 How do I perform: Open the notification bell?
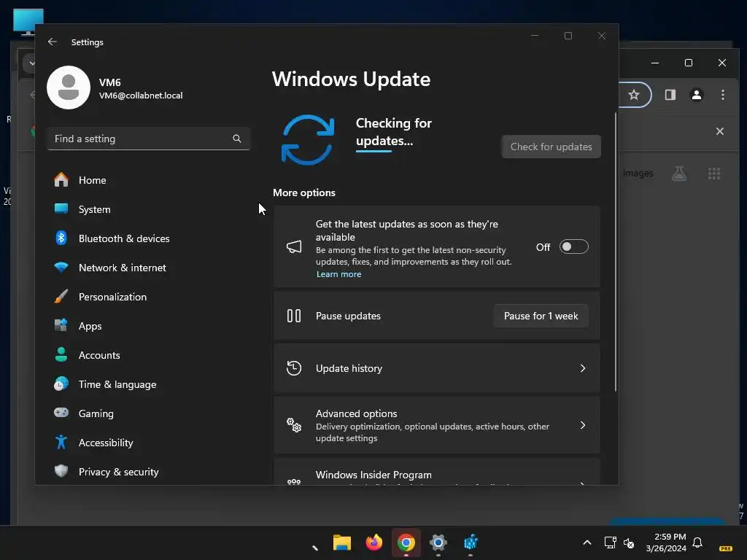coord(697,542)
